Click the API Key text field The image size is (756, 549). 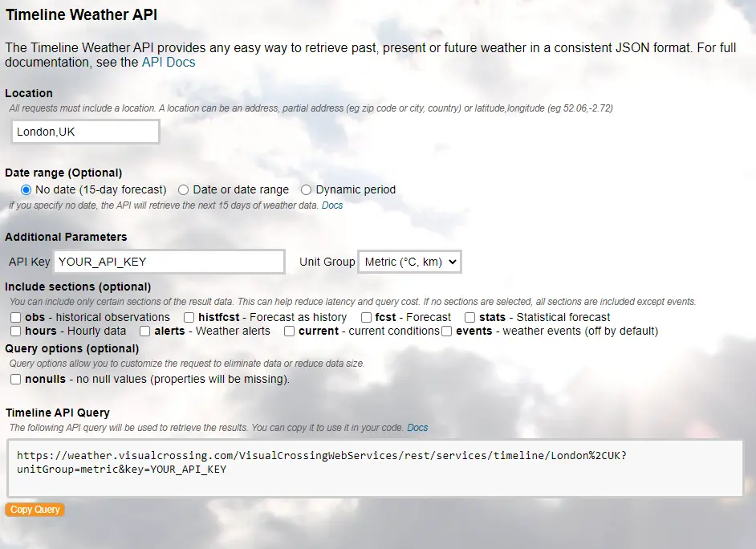pyautogui.click(x=169, y=262)
